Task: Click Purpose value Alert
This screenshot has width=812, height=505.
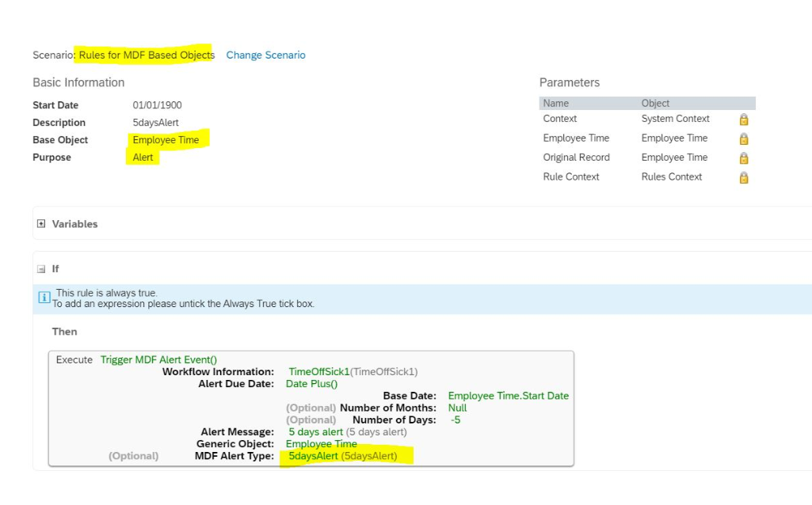Action: [143, 158]
